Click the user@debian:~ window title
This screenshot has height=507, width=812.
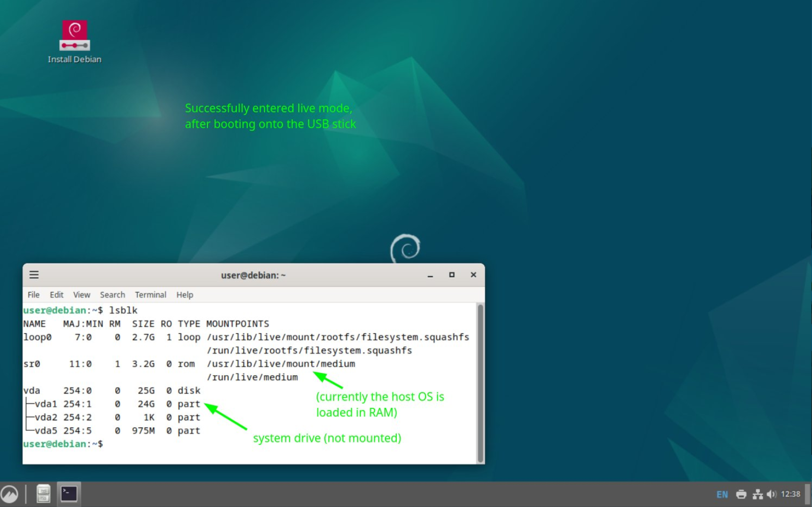pos(254,275)
